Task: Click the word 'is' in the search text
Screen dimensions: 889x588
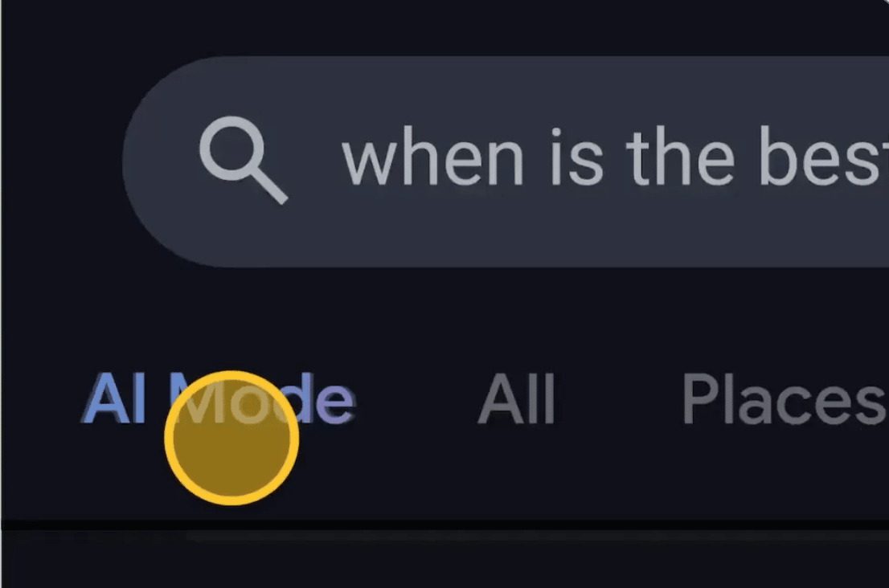Action: [576, 158]
